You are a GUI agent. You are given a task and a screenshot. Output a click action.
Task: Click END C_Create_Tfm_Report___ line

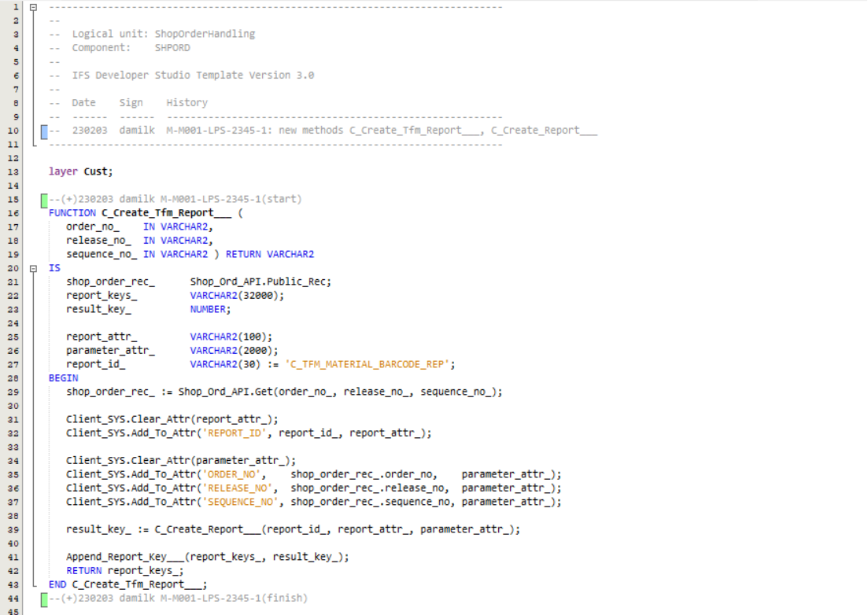[127, 584]
